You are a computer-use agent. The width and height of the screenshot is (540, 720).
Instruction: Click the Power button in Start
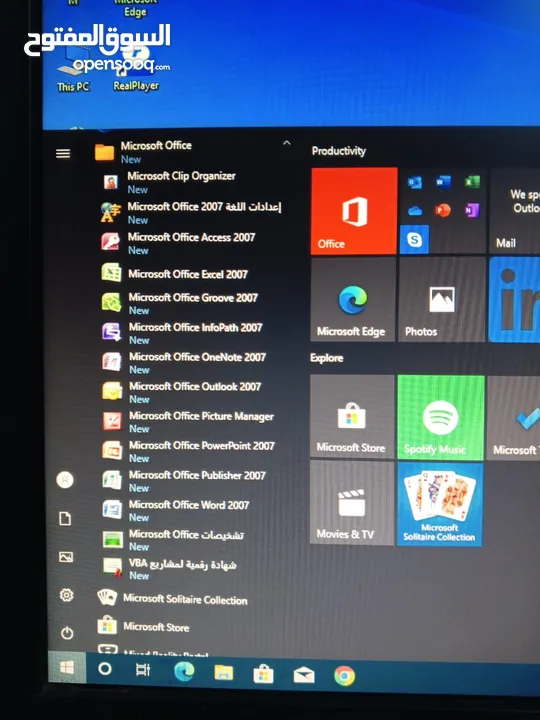[x=67, y=633]
